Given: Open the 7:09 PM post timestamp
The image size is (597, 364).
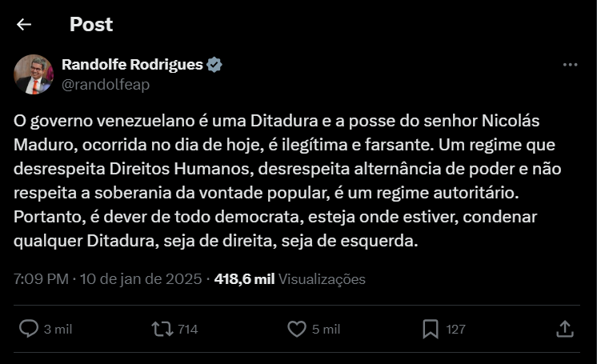Looking at the screenshot, I should point(41,279).
